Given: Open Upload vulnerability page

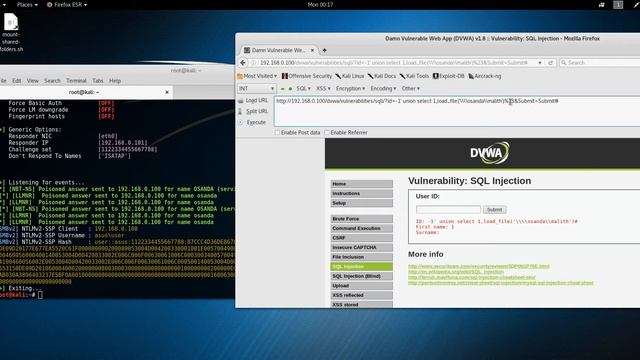Looking at the screenshot, I should [361, 286].
